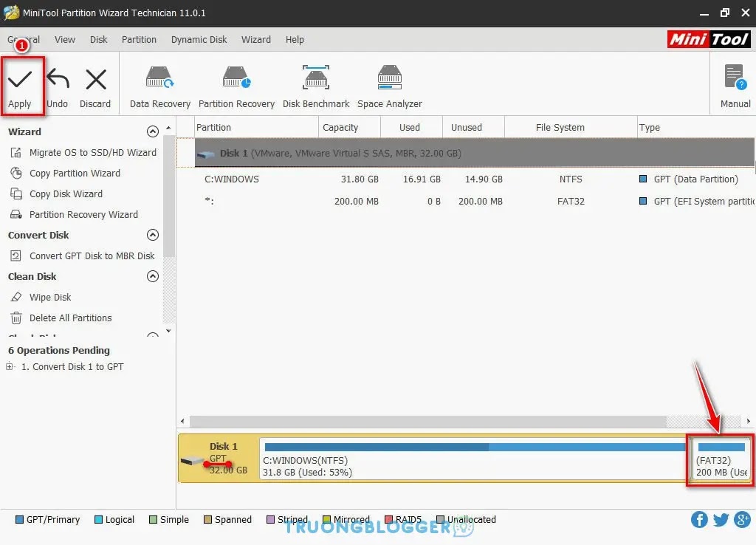Start the Disk Benchmark tool
This screenshot has width=756, height=545.
(x=316, y=87)
